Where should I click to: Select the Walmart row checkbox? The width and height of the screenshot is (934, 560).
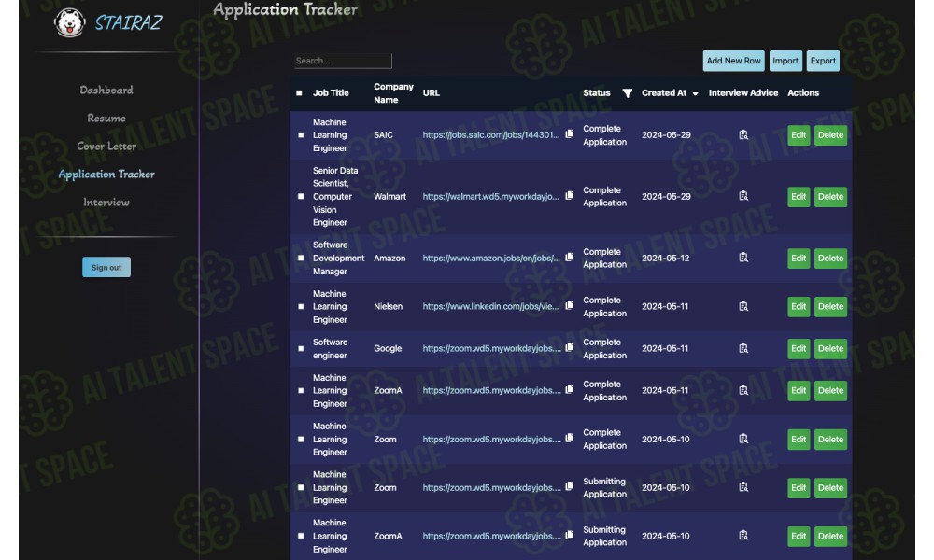pyautogui.click(x=301, y=196)
